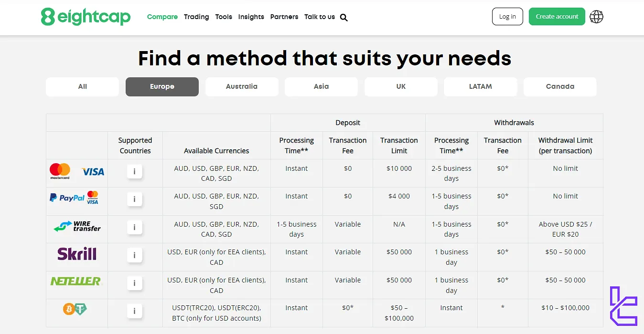Open the Partners menu

pos(284,17)
